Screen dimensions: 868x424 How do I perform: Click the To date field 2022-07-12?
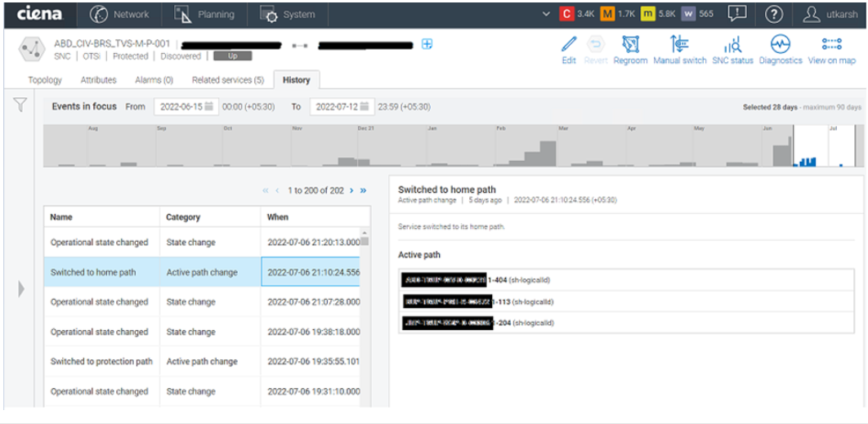click(x=342, y=107)
